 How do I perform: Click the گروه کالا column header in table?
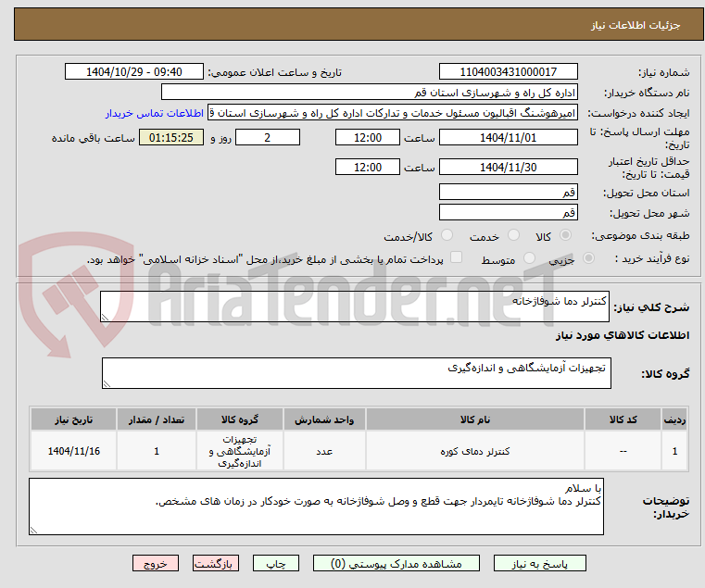240,419
